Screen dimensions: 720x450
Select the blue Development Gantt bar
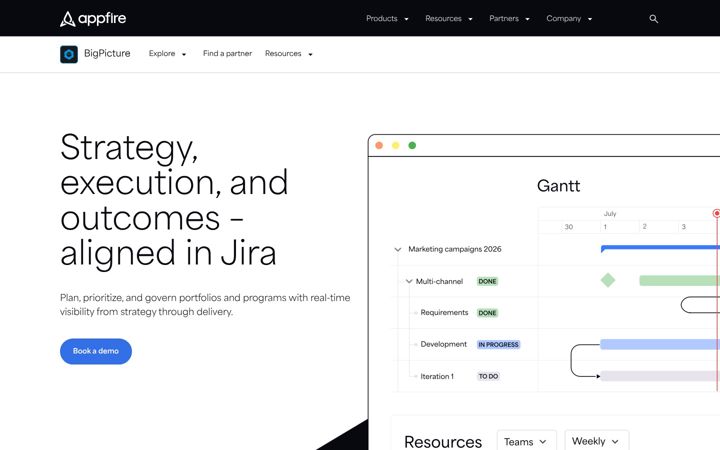pyautogui.click(x=660, y=344)
